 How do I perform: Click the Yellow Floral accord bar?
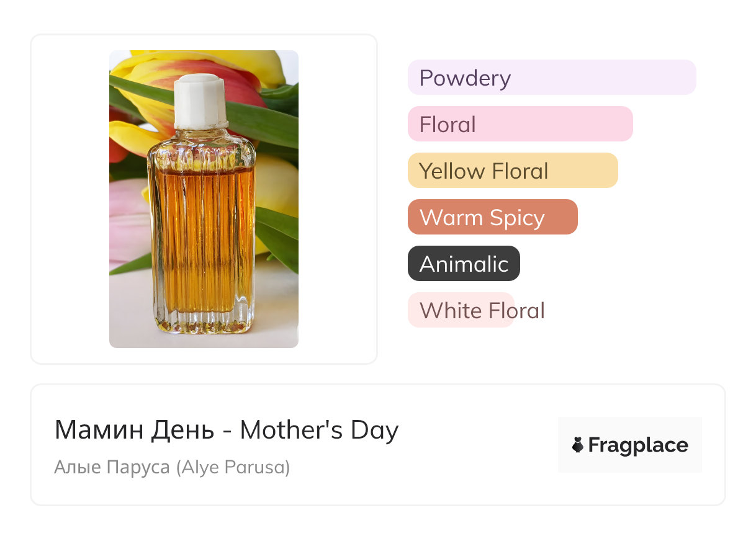click(512, 171)
